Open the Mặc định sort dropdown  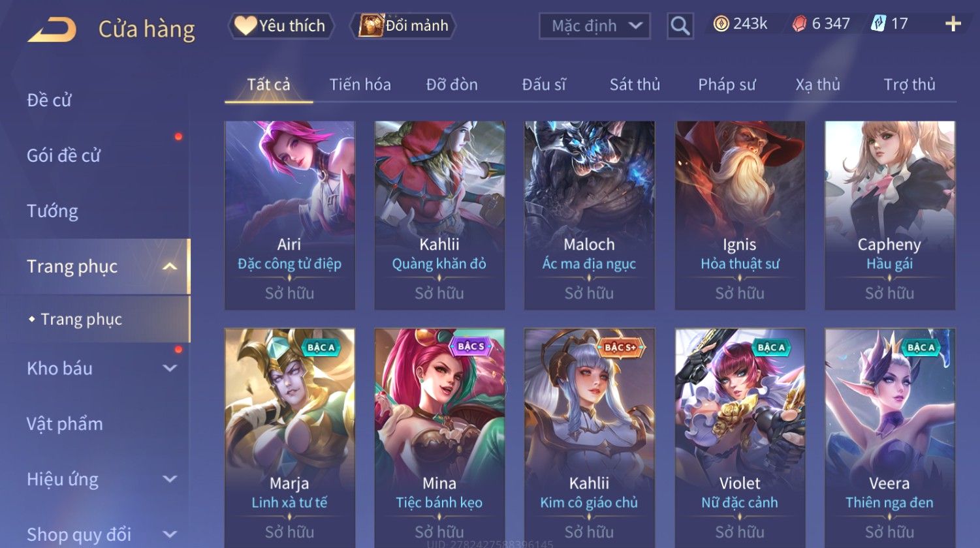595,26
